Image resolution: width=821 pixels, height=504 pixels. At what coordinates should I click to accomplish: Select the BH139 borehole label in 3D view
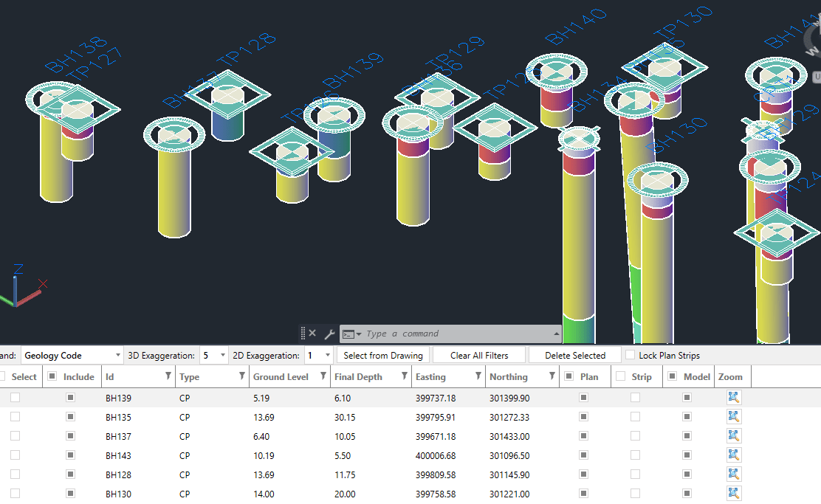(352, 71)
